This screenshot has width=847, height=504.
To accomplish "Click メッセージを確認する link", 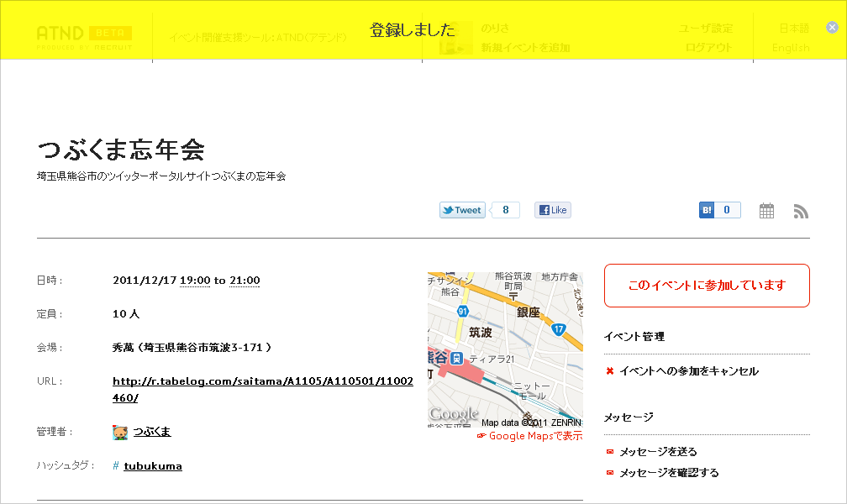I will [x=669, y=473].
